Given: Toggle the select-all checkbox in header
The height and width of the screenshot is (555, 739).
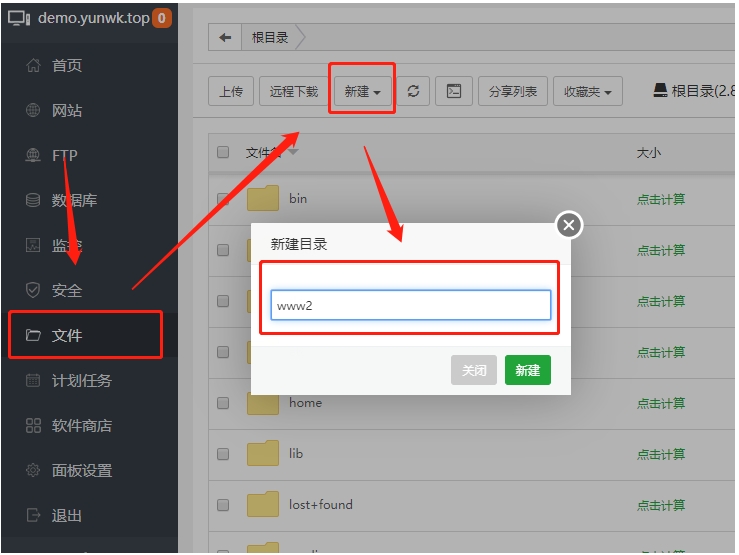Looking at the screenshot, I should coord(223,153).
